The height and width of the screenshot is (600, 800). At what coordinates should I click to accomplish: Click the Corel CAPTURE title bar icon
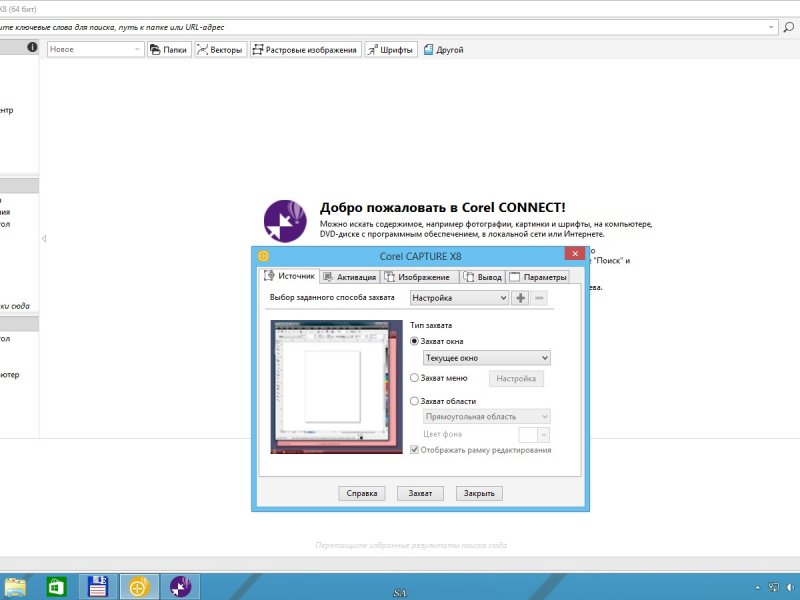tap(263, 256)
